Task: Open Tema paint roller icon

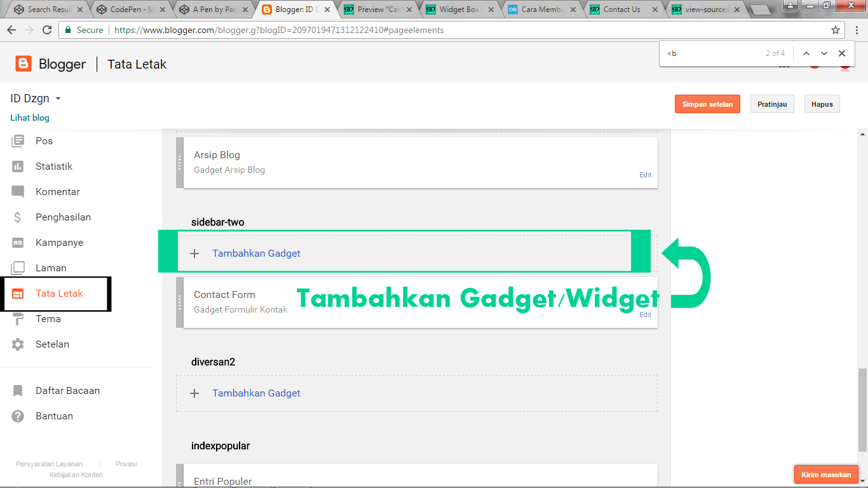Action: [18, 318]
